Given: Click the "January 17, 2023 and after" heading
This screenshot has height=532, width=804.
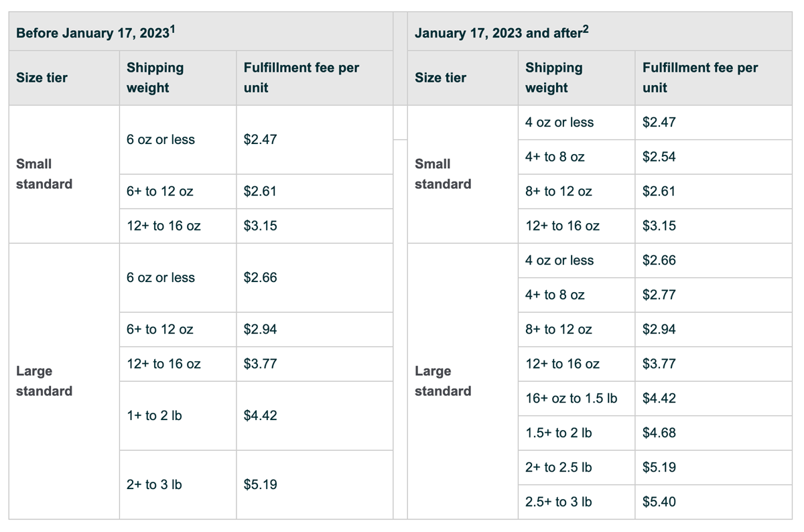Looking at the screenshot, I should (x=497, y=33).
